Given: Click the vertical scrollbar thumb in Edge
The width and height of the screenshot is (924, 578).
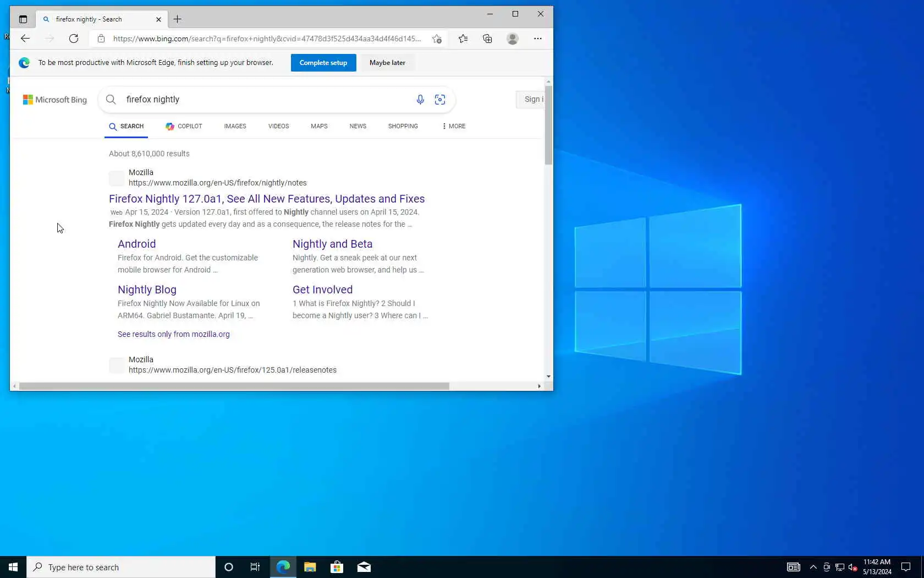Looking at the screenshot, I should [548, 126].
